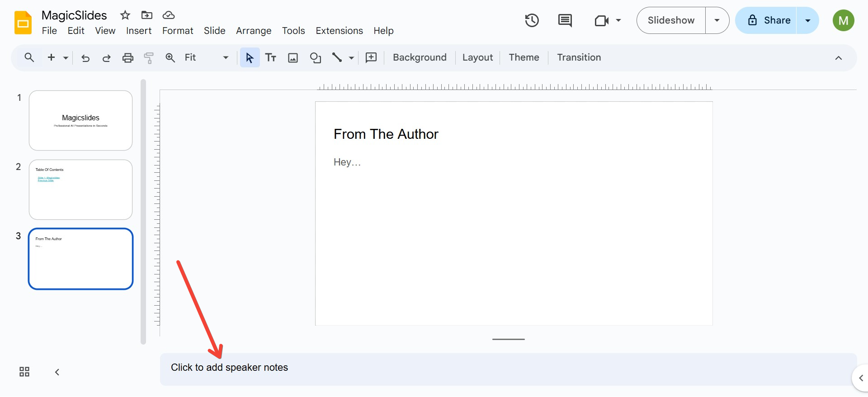Select slide 3 From The Author thumbnail
Image resolution: width=868 pixels, height=397 pixels.
[80, 259]
